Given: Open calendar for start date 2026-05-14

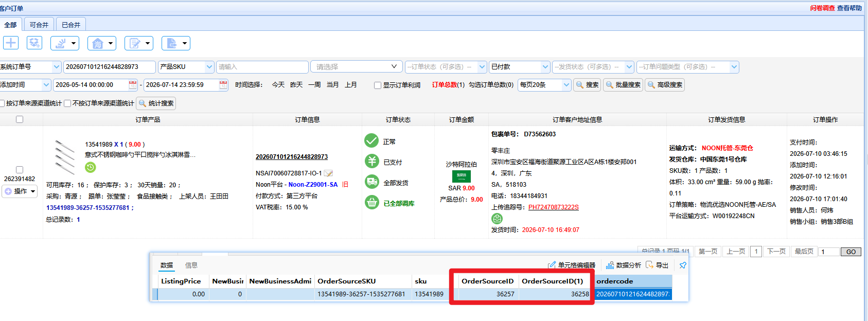Looking at the screenshot, I should [133, 85].
